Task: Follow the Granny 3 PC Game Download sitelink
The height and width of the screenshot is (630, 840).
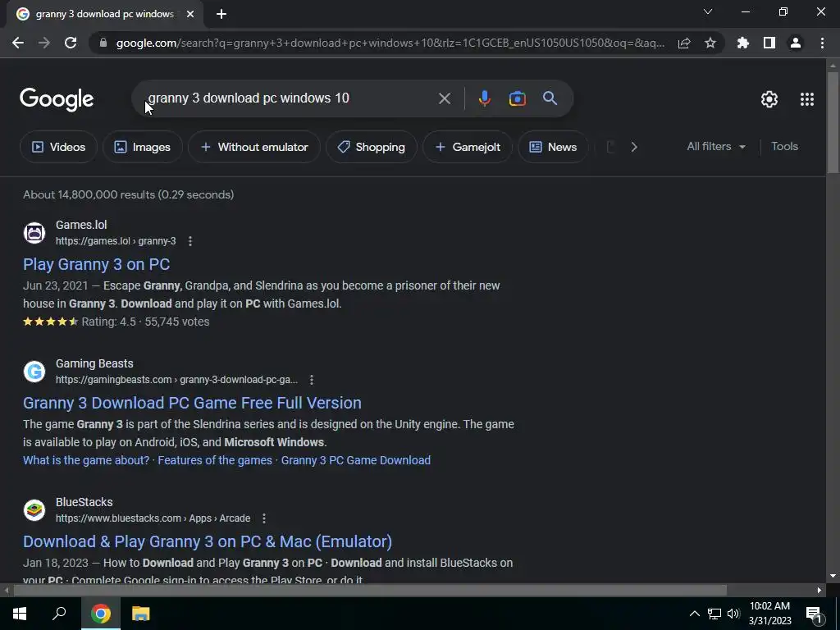Action: point(356,460)
